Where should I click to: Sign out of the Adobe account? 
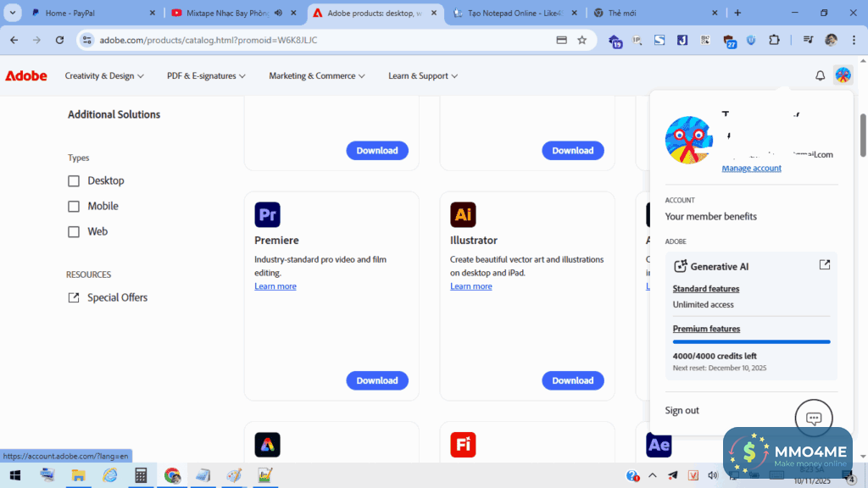click(682, 410)
